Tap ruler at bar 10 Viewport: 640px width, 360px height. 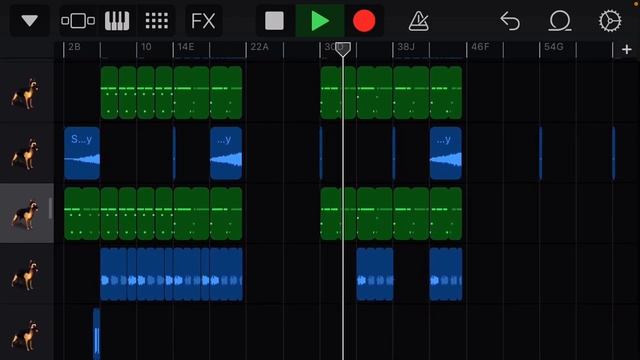point(146,47)
